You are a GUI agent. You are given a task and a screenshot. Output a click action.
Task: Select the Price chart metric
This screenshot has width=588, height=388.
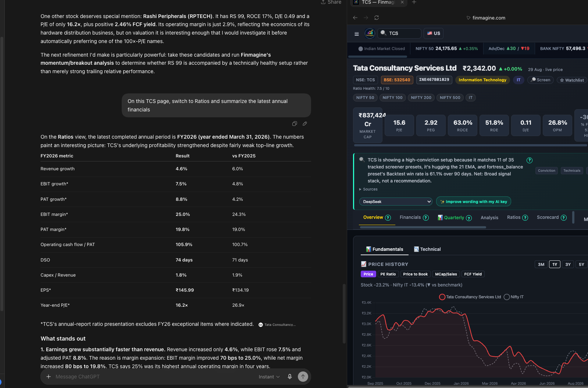368,274
